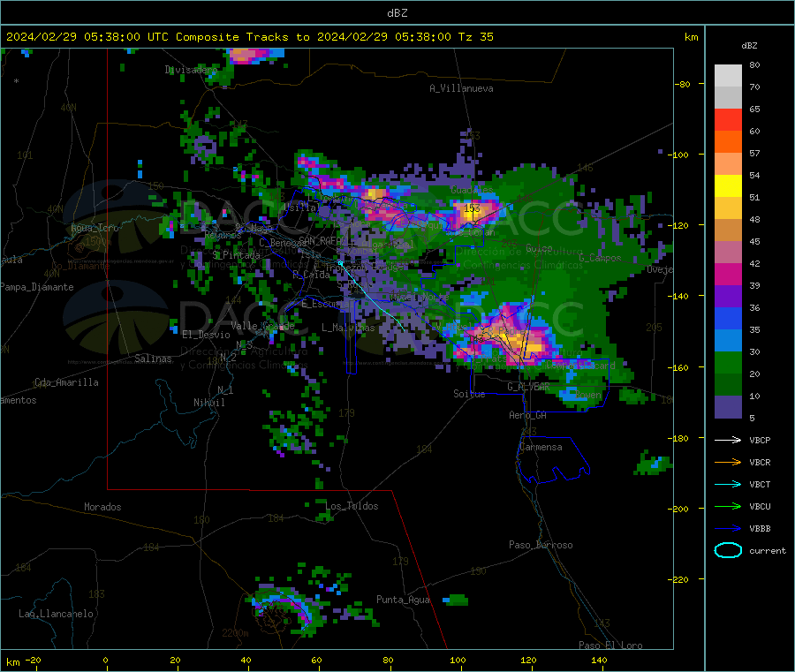Click the El_Desvio map label
Viewport: 795px width, 672px height.
coord(206,335)
